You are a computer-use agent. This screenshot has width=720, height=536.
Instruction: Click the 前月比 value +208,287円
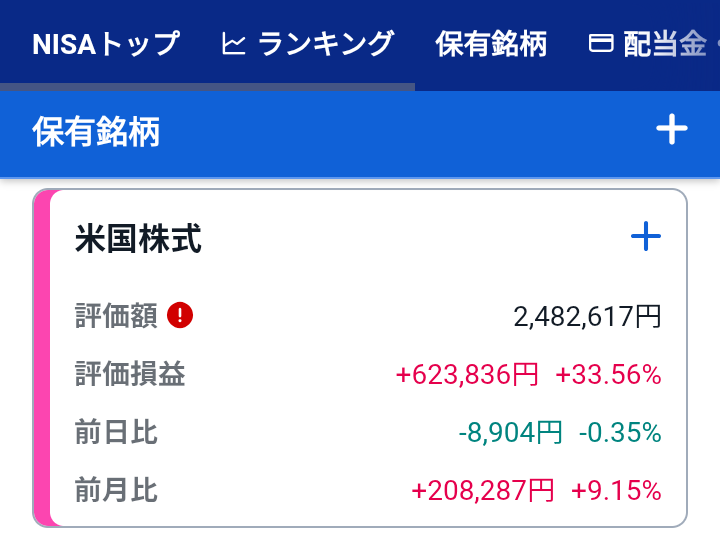[x=482, y=491]
